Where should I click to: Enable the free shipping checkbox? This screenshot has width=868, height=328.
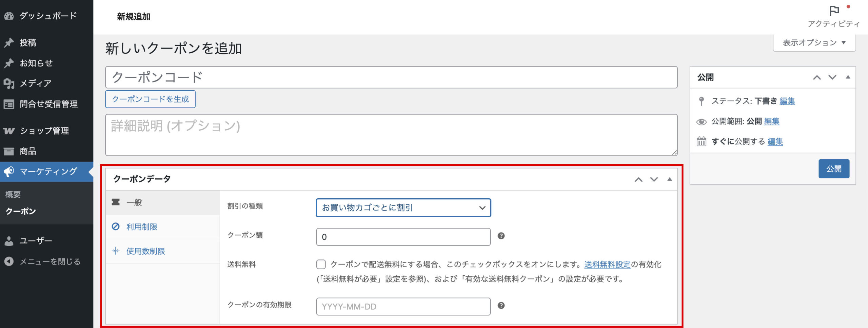(321, 264)
